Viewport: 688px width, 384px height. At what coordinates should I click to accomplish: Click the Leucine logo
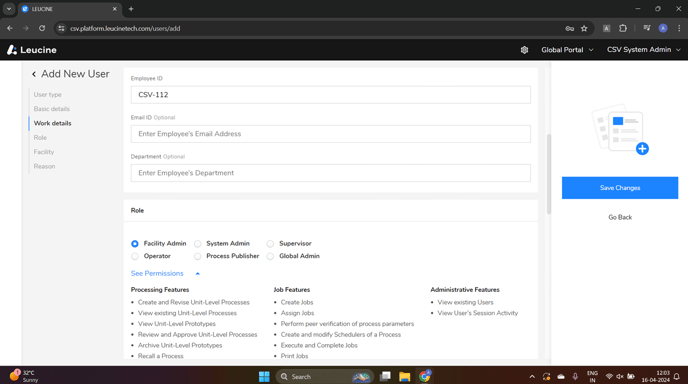pyautogui.click(x=32, y=50)
